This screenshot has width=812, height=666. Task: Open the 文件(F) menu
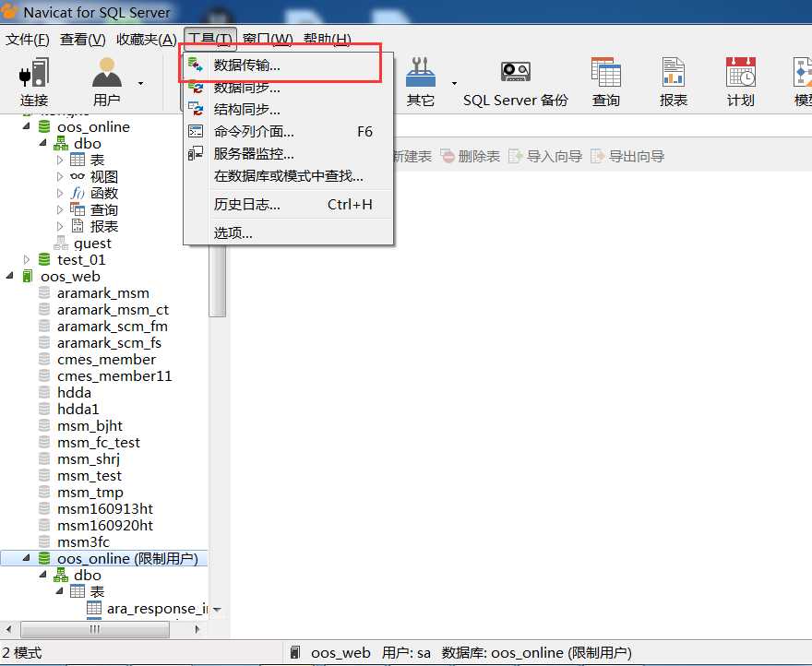coord(28,40)
